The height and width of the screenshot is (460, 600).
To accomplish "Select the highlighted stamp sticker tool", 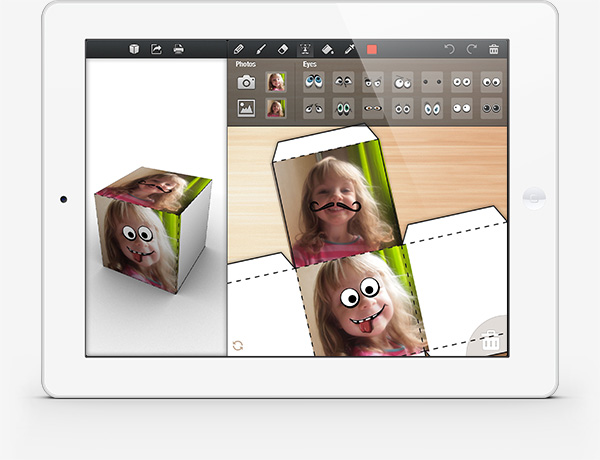I will pyautogui.click(x=305, y=48).
